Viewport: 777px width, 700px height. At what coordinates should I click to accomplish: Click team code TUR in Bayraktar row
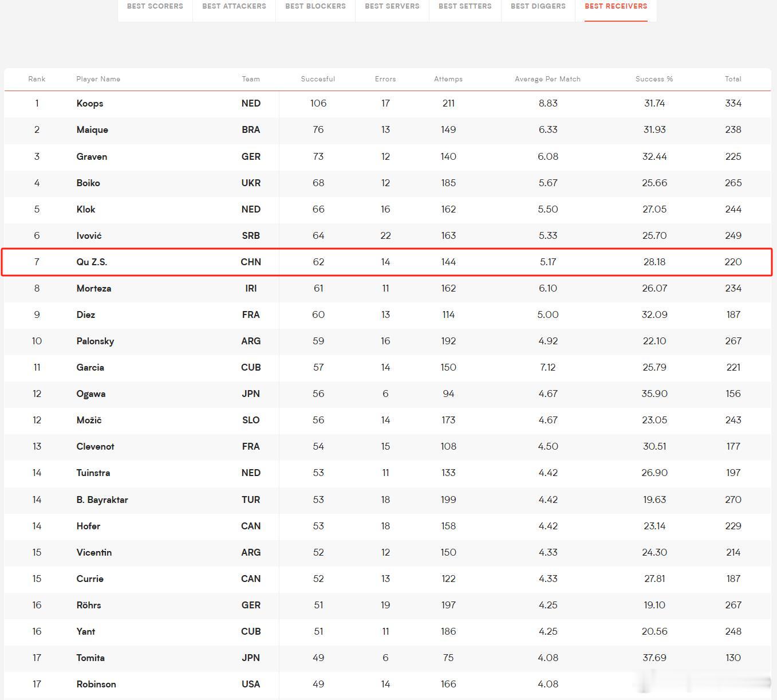point(251,500)
